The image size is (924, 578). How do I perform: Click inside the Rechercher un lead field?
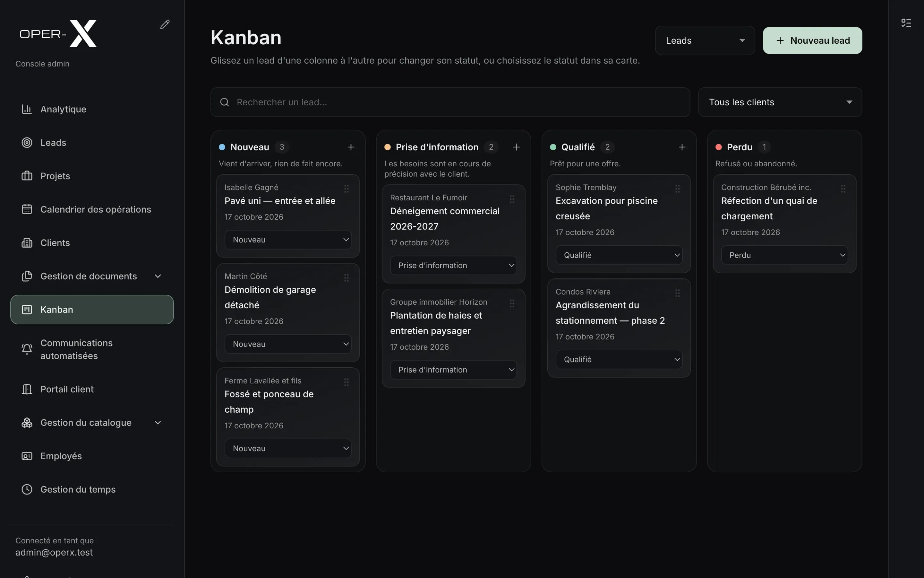coord(450,102)
